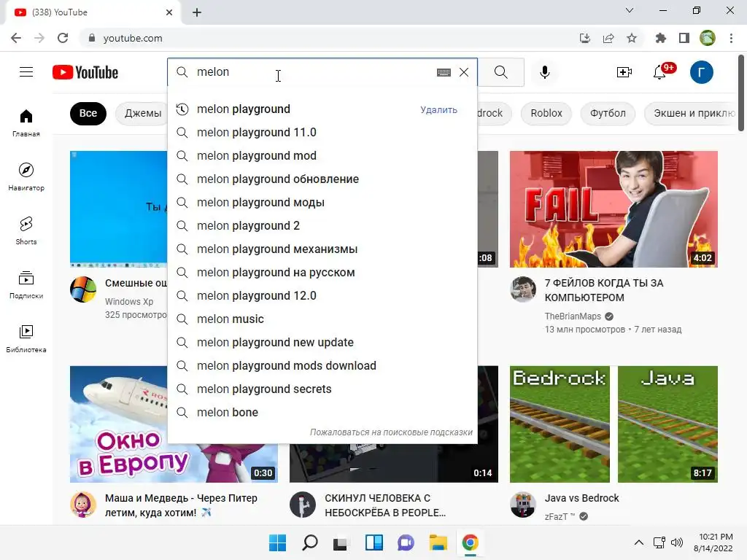The width and height of the screenshot is (747, 560).
Task: Open Windows Start button on taskbar
Action: pos(277,542)
